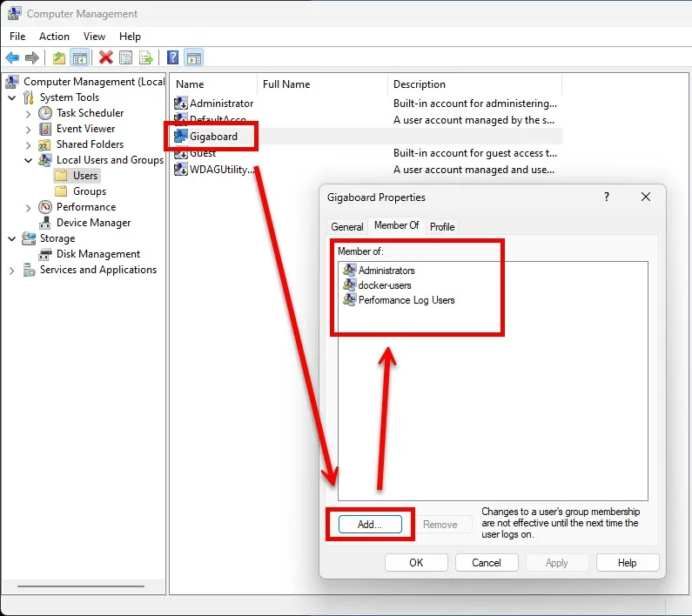Toggle Show/Hide Console Tree toolbar icon
Image resolution: width=692 pixels, height=616 pixels.
[80, 57]
